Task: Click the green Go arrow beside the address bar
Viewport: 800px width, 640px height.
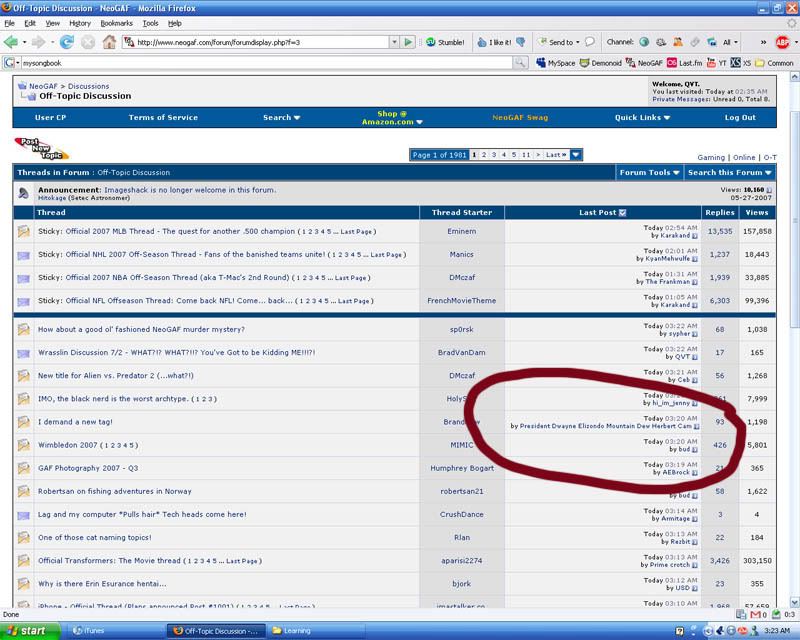Action: (x=408, y=42)
